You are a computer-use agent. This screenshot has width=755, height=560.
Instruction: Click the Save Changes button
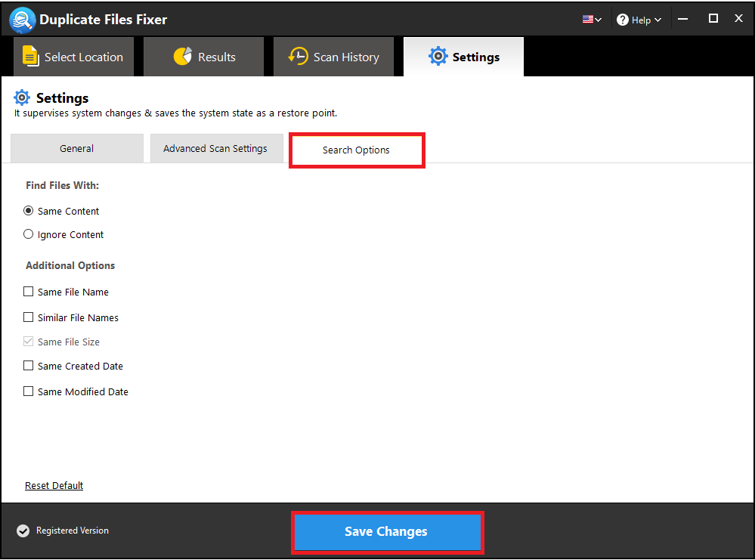pos(387,532)
